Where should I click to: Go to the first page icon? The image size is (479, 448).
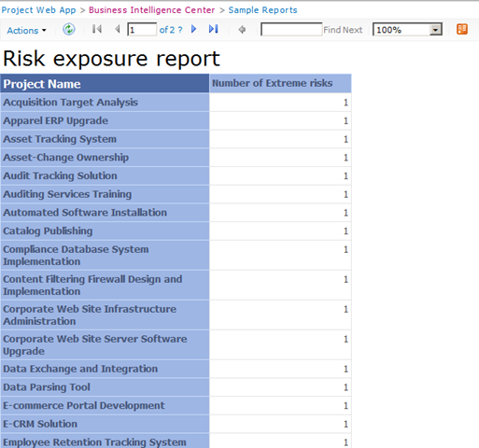click(x=97, y=29)
